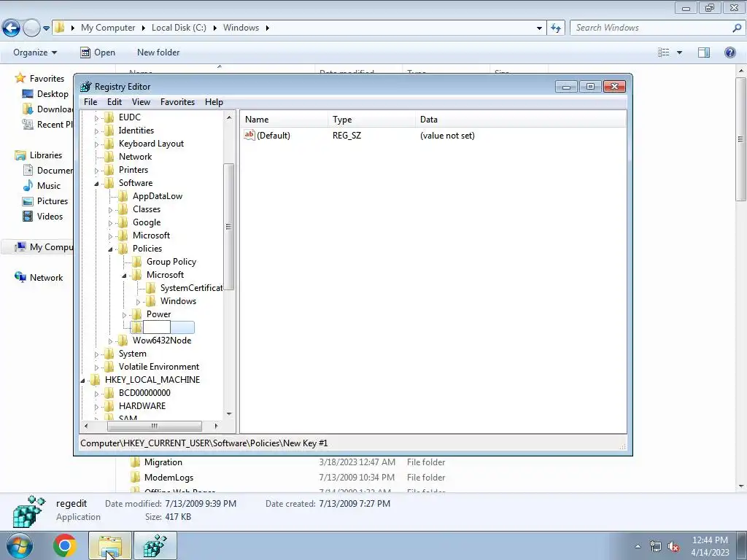The image size is (747, 560).
Task: Collapse the Software key
Action: [97, 183]
